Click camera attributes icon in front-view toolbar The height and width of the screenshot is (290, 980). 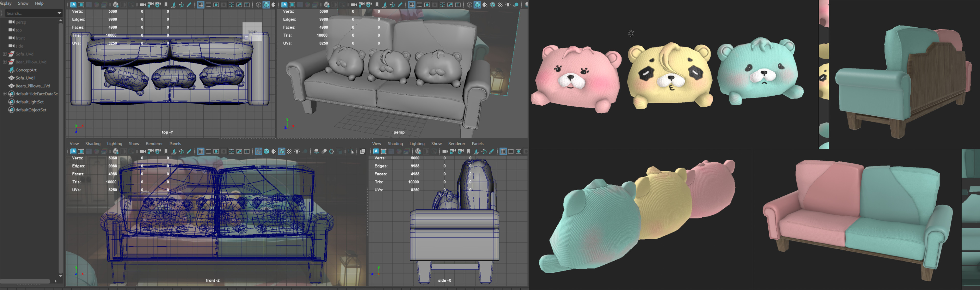(x=158, y=151)
